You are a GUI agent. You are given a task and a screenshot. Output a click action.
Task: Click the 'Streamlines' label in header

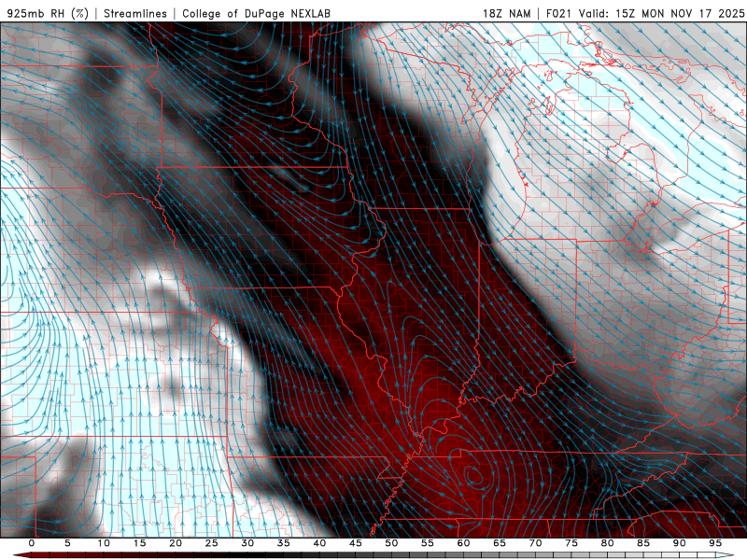(x=135, y=13)
